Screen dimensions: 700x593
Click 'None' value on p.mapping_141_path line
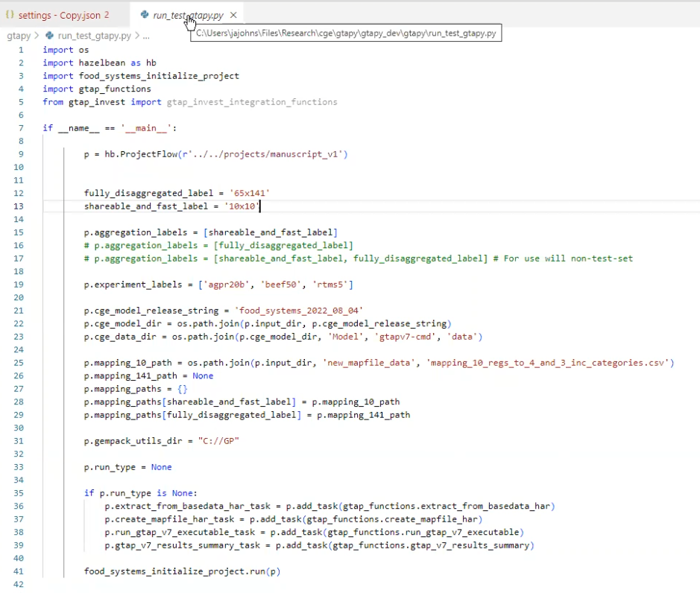coord(203,375)
